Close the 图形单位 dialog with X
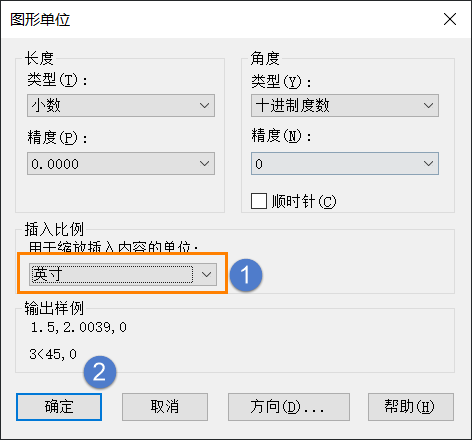This screenshot has height=440, width=472. (x=450, y=19)
